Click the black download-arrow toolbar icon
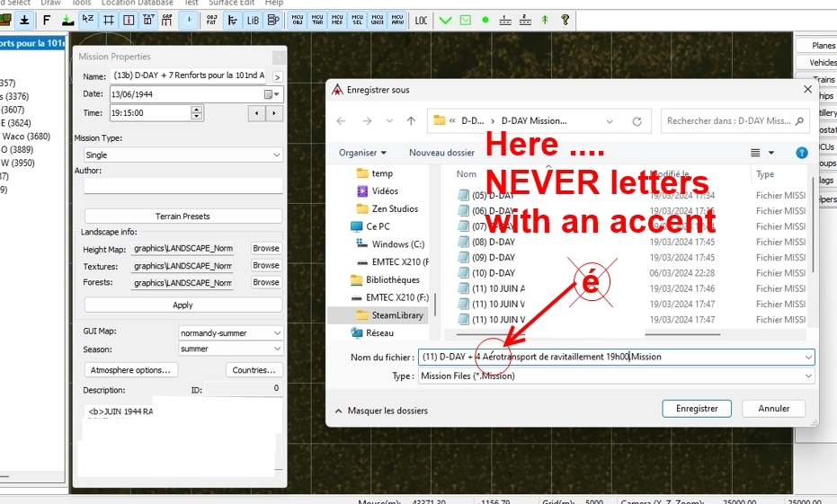 (x=24, y=21)
